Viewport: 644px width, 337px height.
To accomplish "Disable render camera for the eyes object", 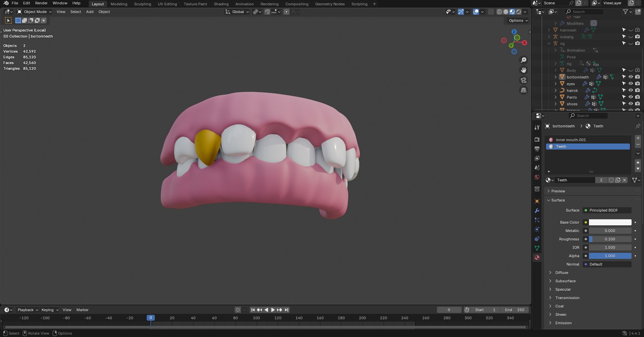I will point(637,83).
